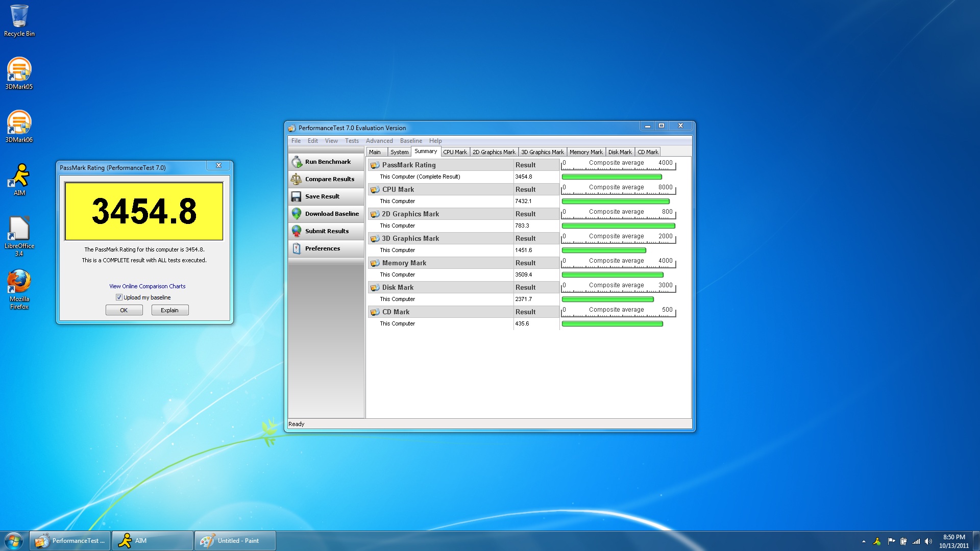This screenshot has height=551, width=980.
Task: Click the CPU Mark green result bar
Action: tap(616, 202)
